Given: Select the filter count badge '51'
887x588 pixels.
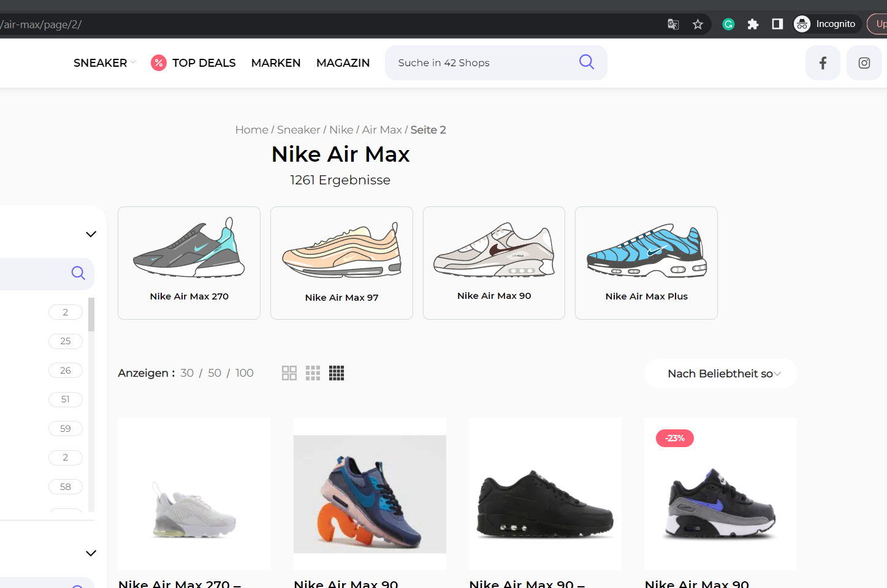Looking at the screenshot, I should 66,399.
